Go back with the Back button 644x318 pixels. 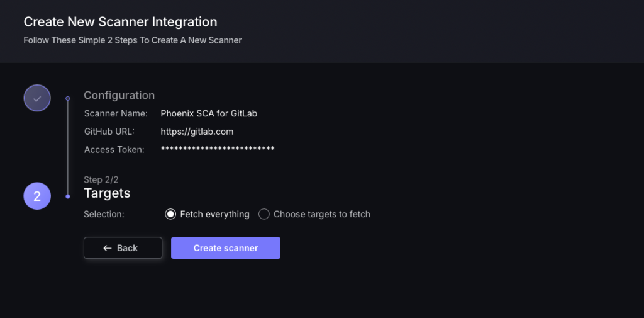(123, 247)
